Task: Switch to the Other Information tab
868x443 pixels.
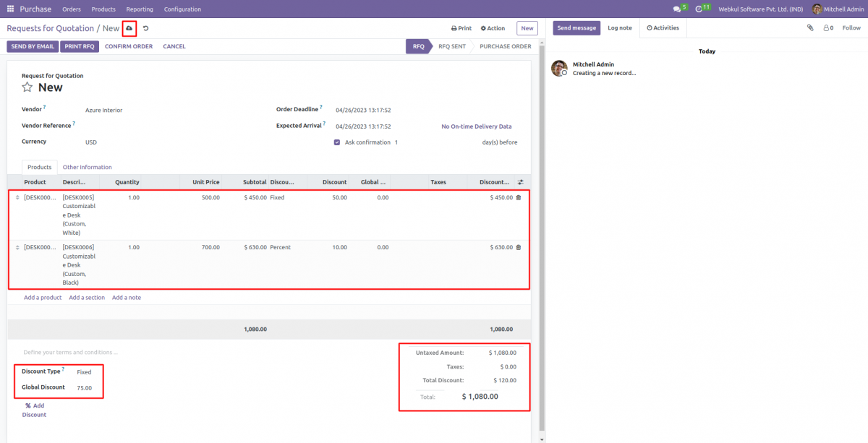Action: click(x=87, y=167)
